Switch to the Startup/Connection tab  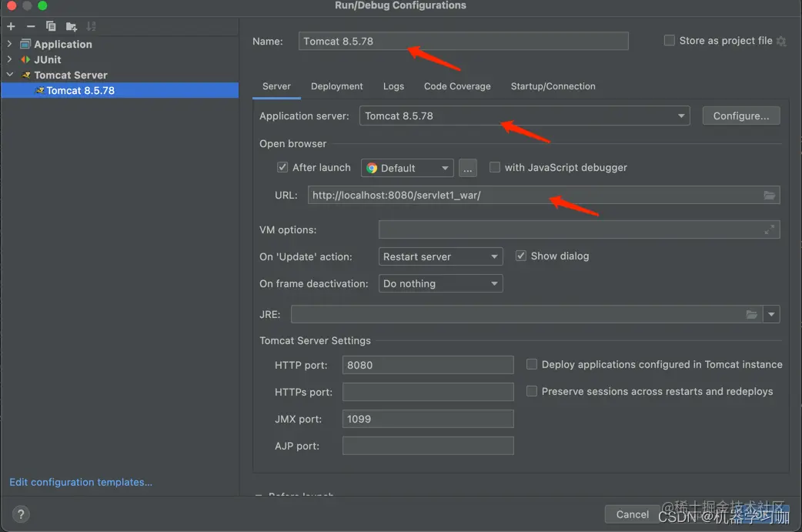coord(553,86)
